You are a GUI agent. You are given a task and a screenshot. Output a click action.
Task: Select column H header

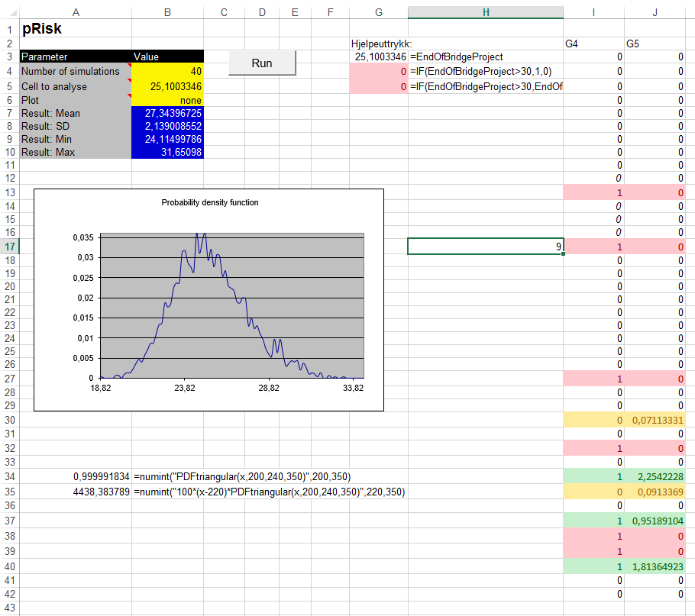coord(486,12)
